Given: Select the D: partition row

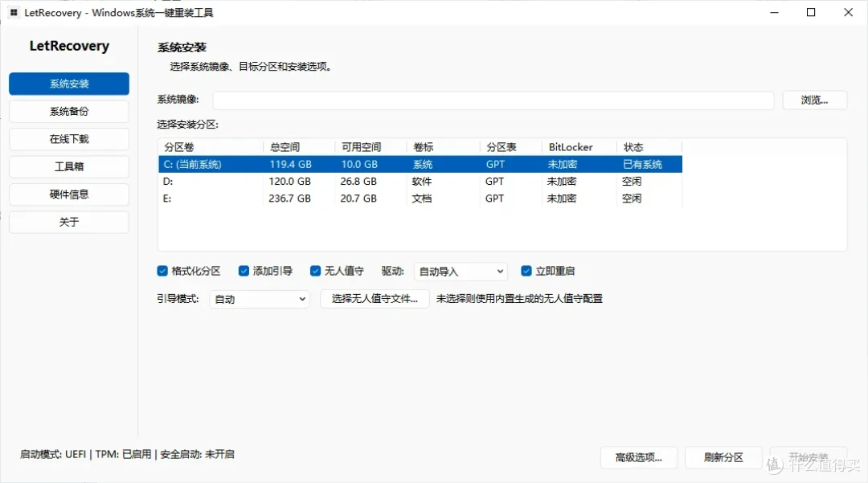Looking at the screenshot, I should (420, 182).
